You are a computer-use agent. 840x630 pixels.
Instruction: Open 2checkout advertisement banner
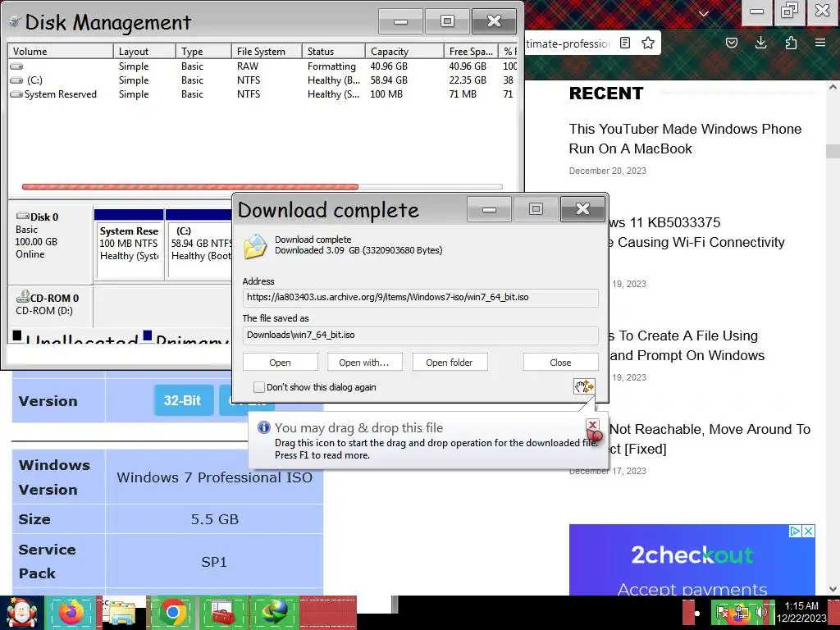(692, 559)
